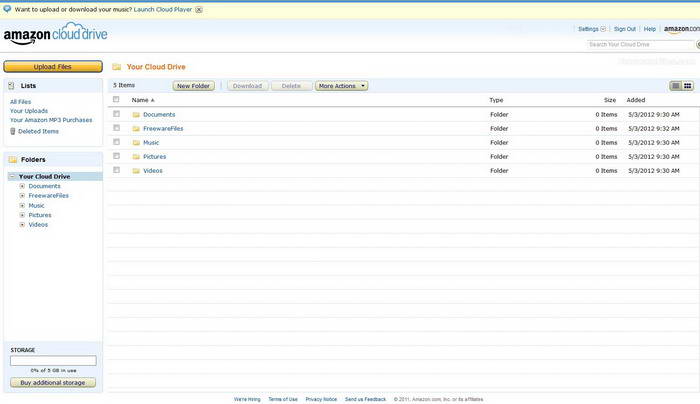Open the Music folder link in file list
This screenshot has width=700, height=404.
coord(151,143)
